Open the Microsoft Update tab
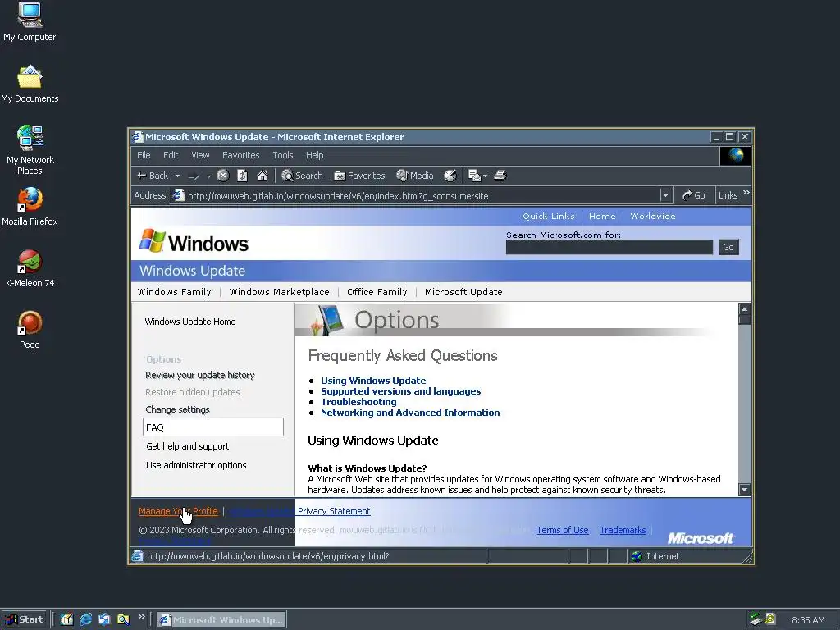This screenshot has height=630, width=840. (463, 292)
